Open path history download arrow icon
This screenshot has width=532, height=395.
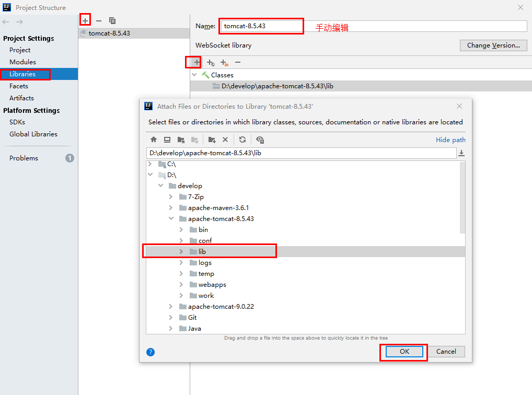pyautogui.click(x=461, y=153)
